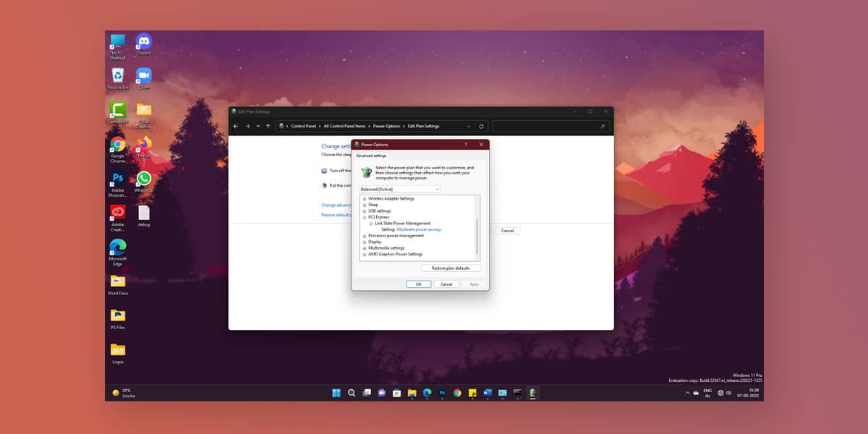Click the help question mark in Power Options
The height and width of the screenshot is (434, 868).
pos(465,145)
